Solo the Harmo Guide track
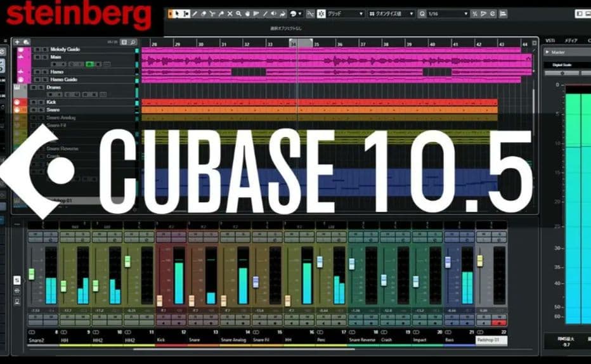 tap(44, 79)
